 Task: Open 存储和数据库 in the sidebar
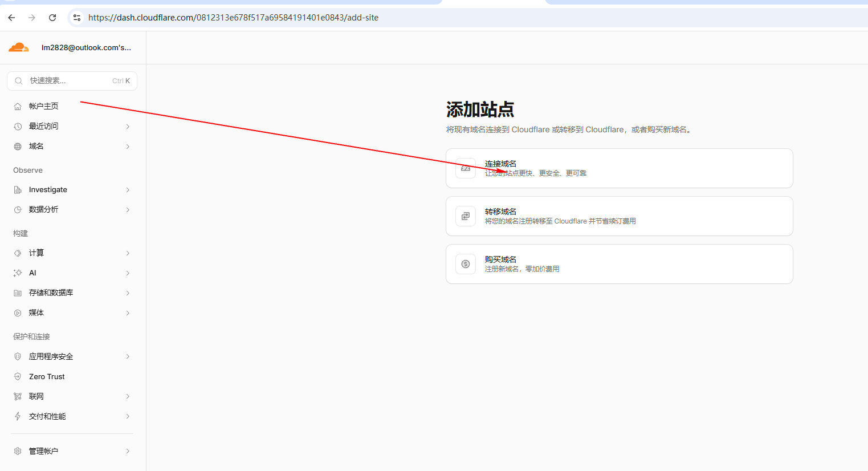click(72, 293)
